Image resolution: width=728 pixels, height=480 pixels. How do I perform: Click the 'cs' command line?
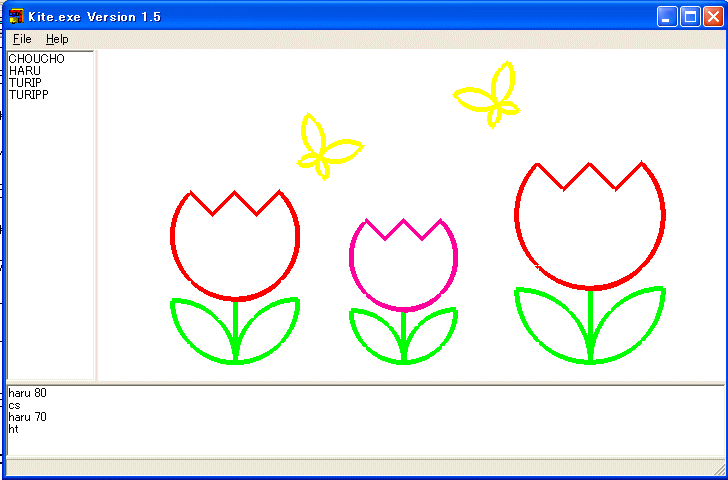14,405
